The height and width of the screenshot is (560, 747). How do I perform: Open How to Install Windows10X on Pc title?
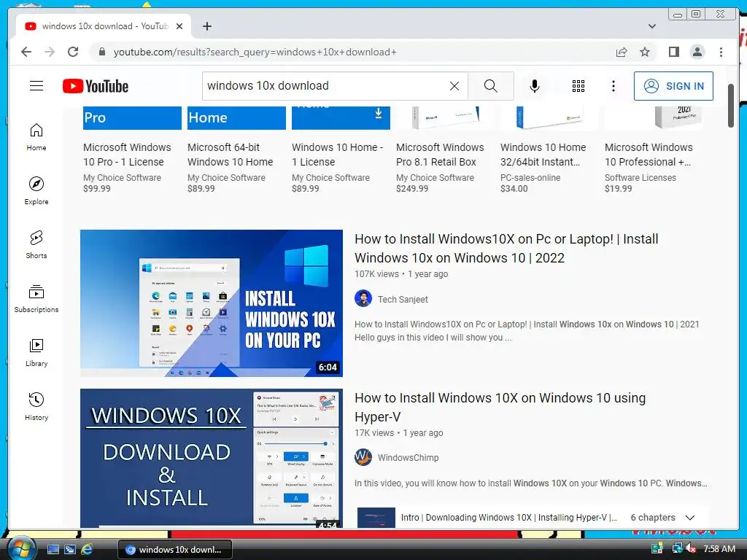coord(506,248)
